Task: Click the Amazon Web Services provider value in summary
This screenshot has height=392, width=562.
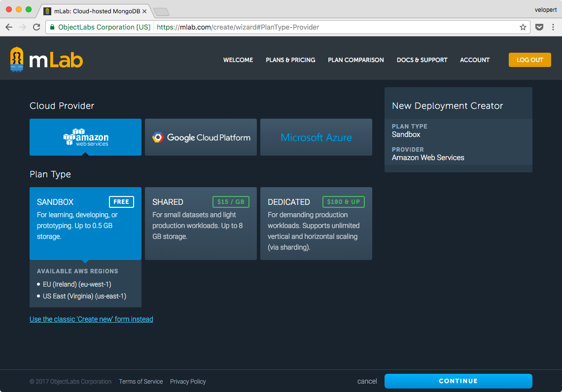Action: [428, 158]
